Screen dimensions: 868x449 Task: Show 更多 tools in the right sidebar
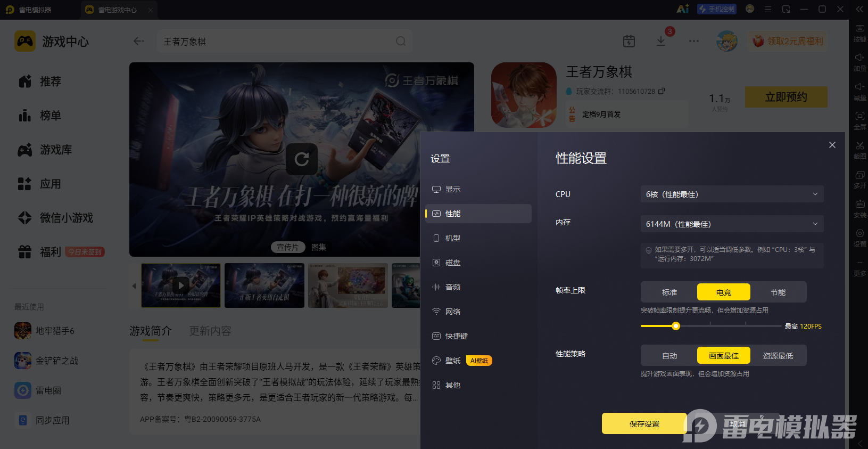(x=859, y=267)
